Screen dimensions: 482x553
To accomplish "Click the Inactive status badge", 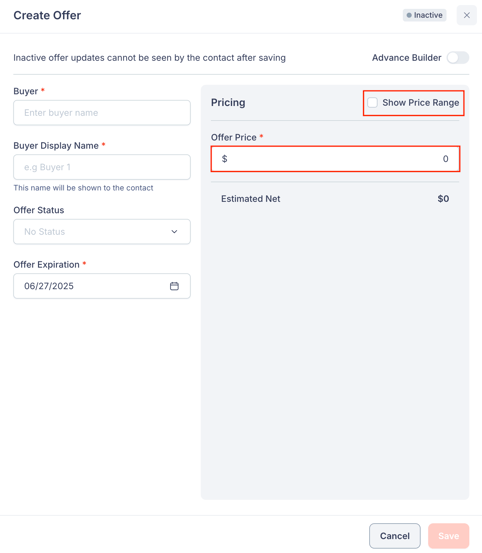I will pyautogui.click(x=425, y=15).
